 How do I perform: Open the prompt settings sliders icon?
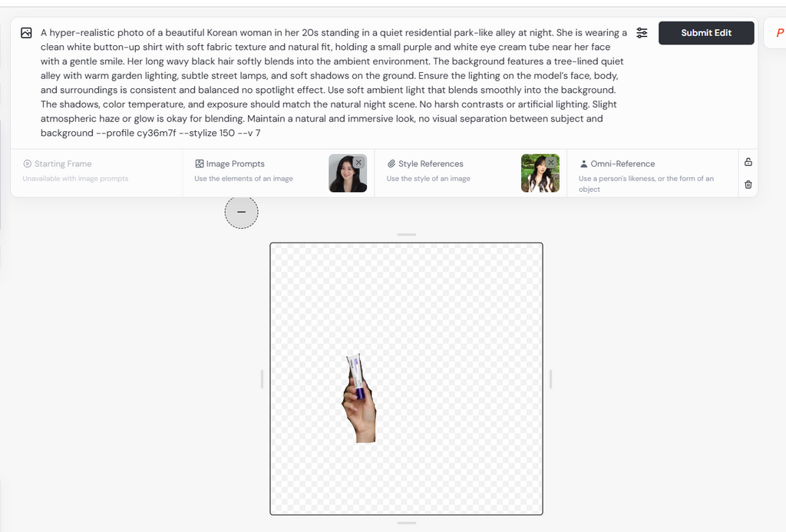tap(642, 33)
